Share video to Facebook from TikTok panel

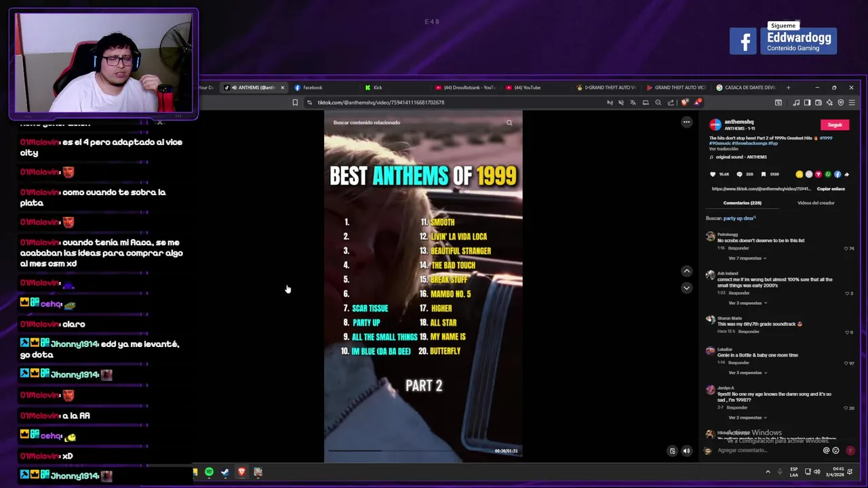(837, 174)
